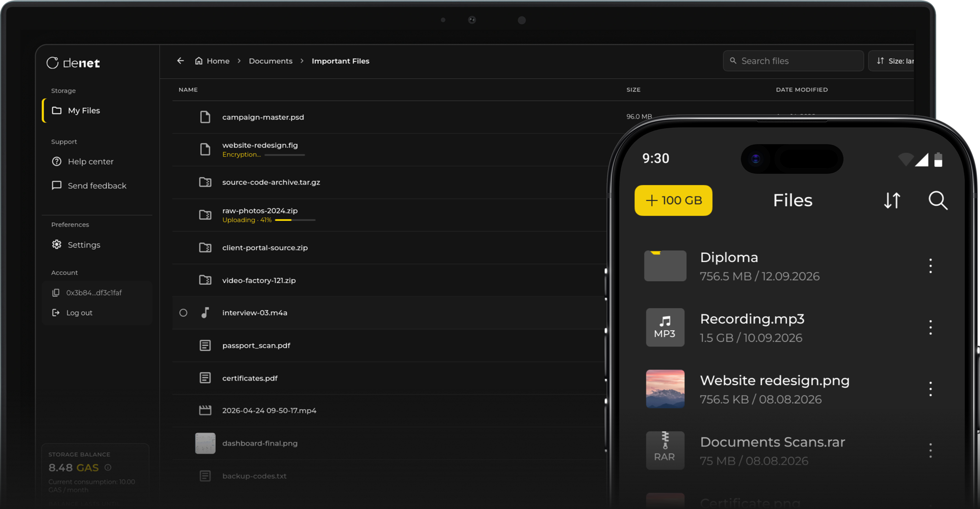Screen dimensions: 980x509
Task: Click the 8.48 GAS balance value
Action: (74, 468)
